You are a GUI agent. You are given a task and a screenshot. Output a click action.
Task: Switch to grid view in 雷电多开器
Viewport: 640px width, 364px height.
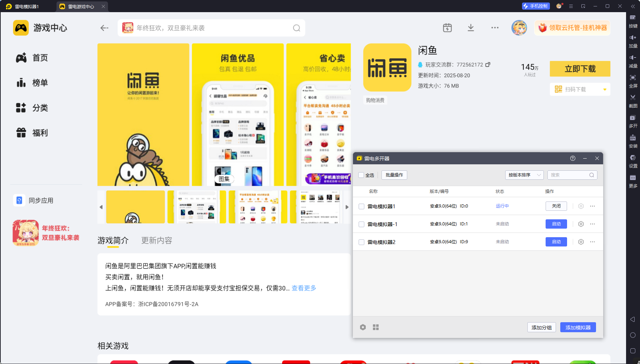375,327
